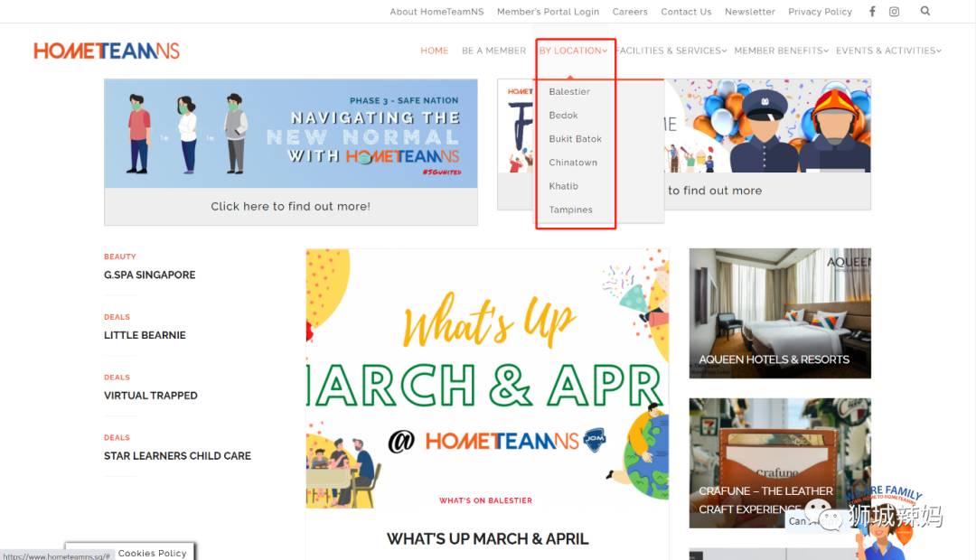Choose Tampines in the location list
This screenshot has width=976, height=560.
point(570,210)
